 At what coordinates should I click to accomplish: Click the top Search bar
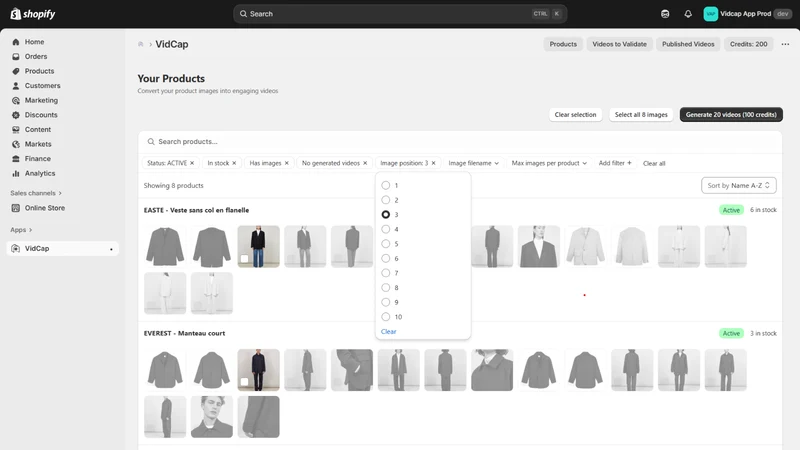coord(401,14)
